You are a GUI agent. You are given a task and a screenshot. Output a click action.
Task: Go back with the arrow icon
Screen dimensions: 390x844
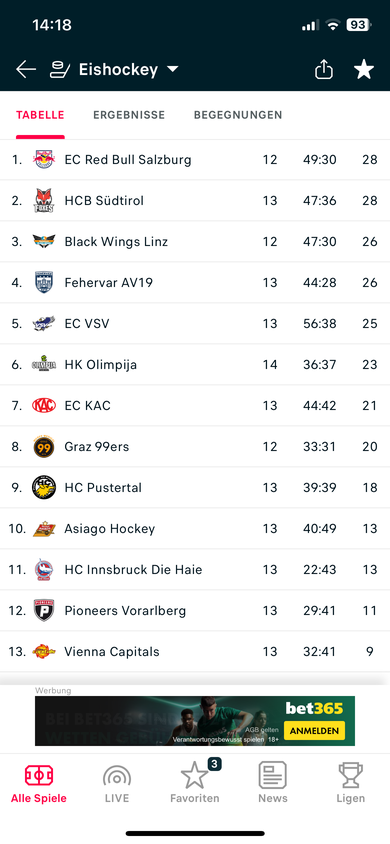pos(26,69)
